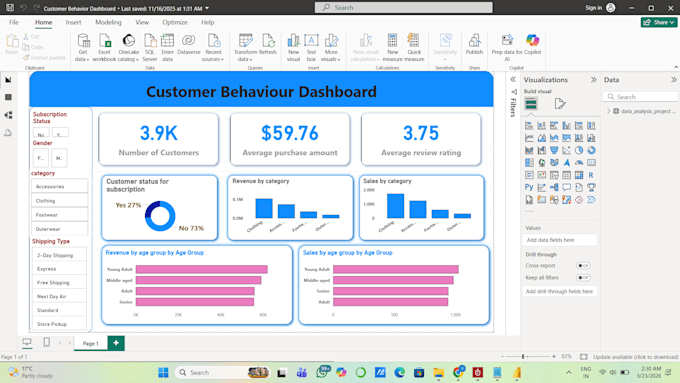Select the R script visual icon
The width and height of the screenshot is (680, 383).
tap(591, 175)
